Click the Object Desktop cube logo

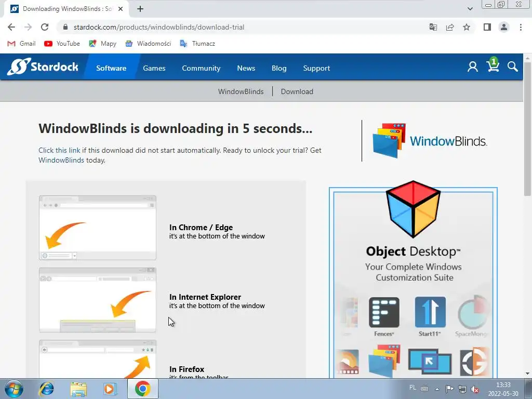point(413,209)
